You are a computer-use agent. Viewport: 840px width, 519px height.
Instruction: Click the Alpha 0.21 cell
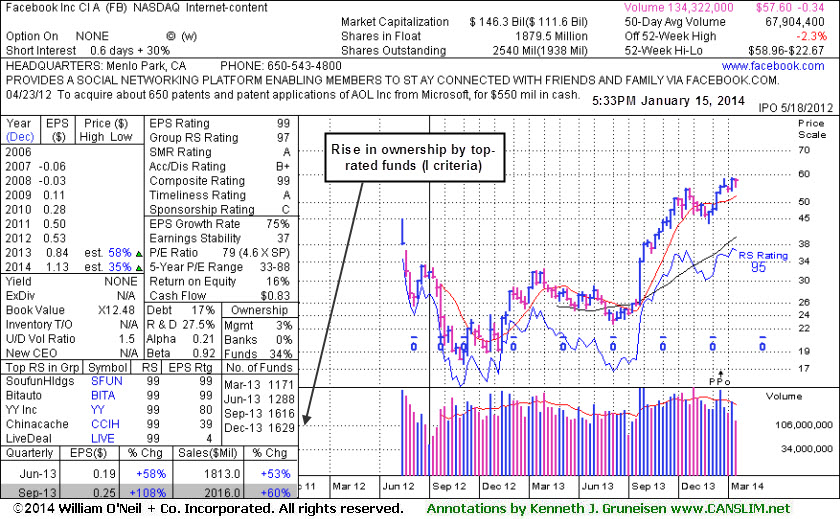click(181, 339)
